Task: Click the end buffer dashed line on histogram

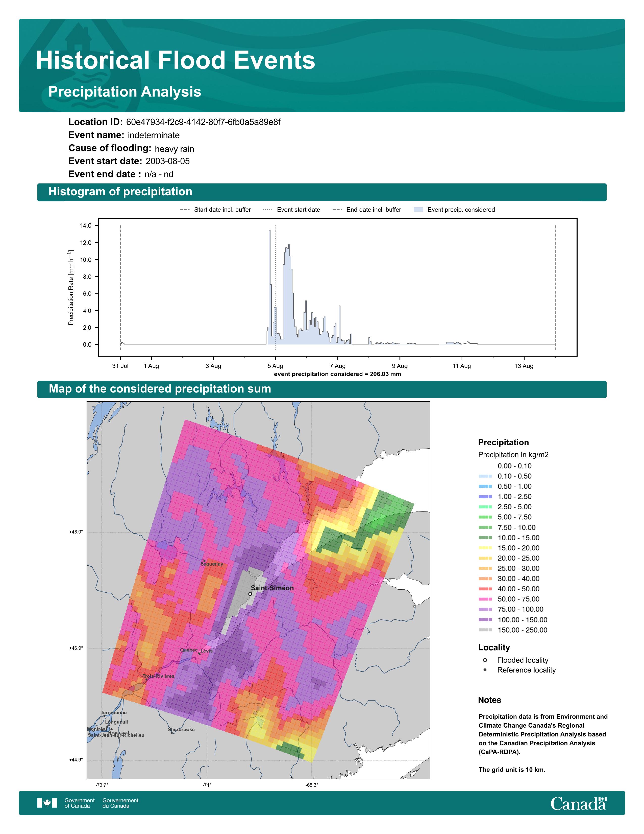Action: (555, 288)
